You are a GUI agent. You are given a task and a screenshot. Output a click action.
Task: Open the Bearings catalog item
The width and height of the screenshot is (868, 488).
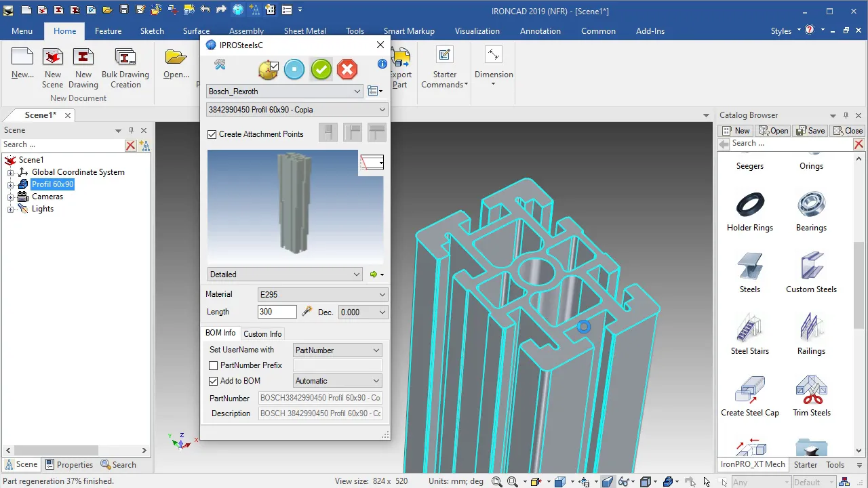811,211
